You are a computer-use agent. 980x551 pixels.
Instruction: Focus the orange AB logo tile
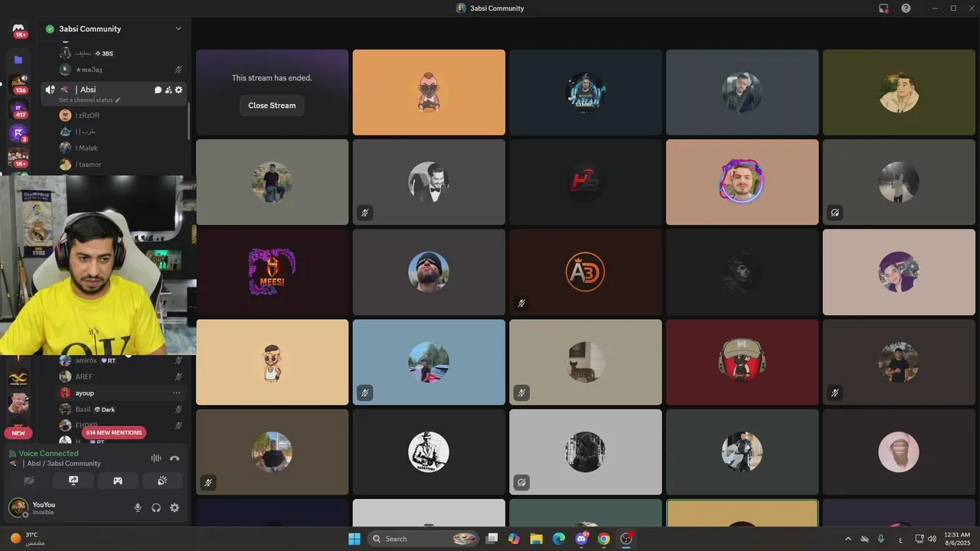click(585, 272)
